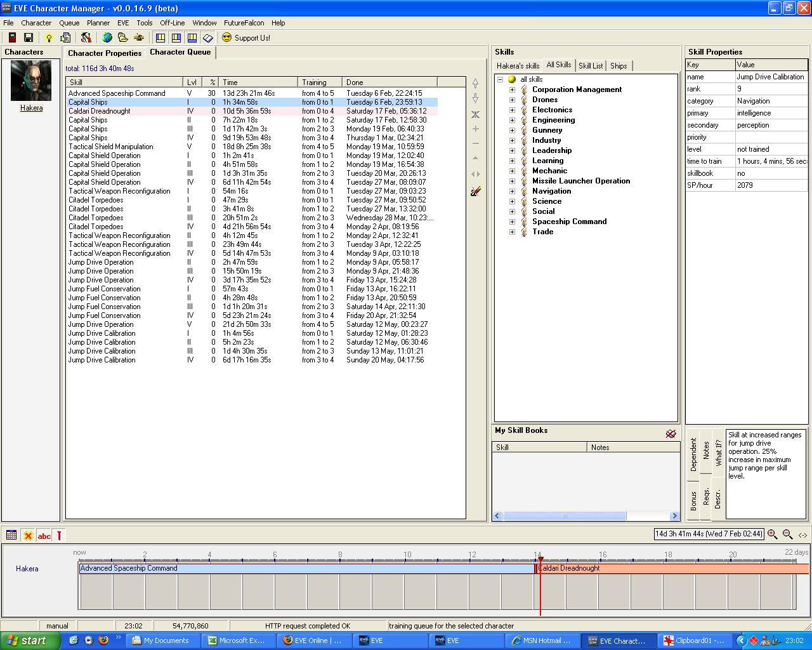
Task: Click the Hakera character name link
Action: [31, 108]
